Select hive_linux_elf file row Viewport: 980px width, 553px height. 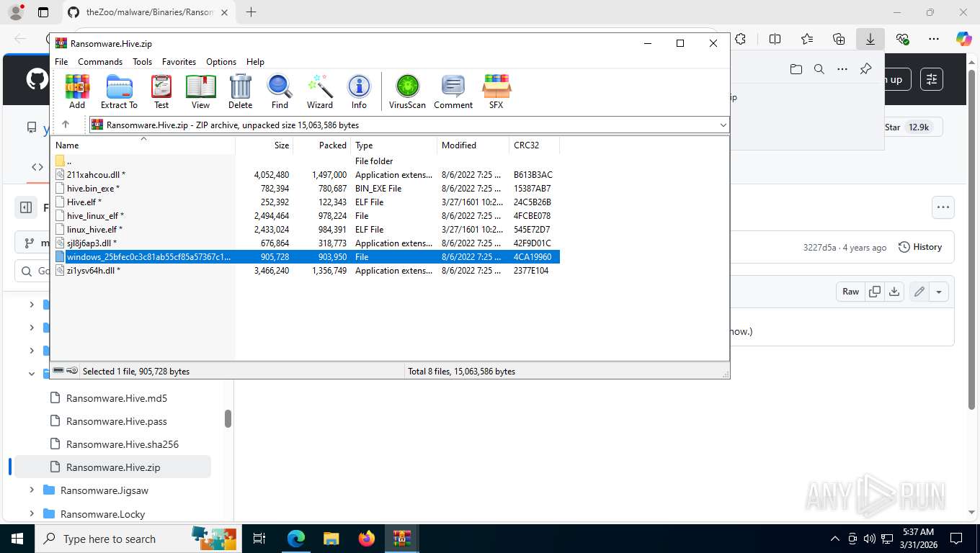pos(305,216)
